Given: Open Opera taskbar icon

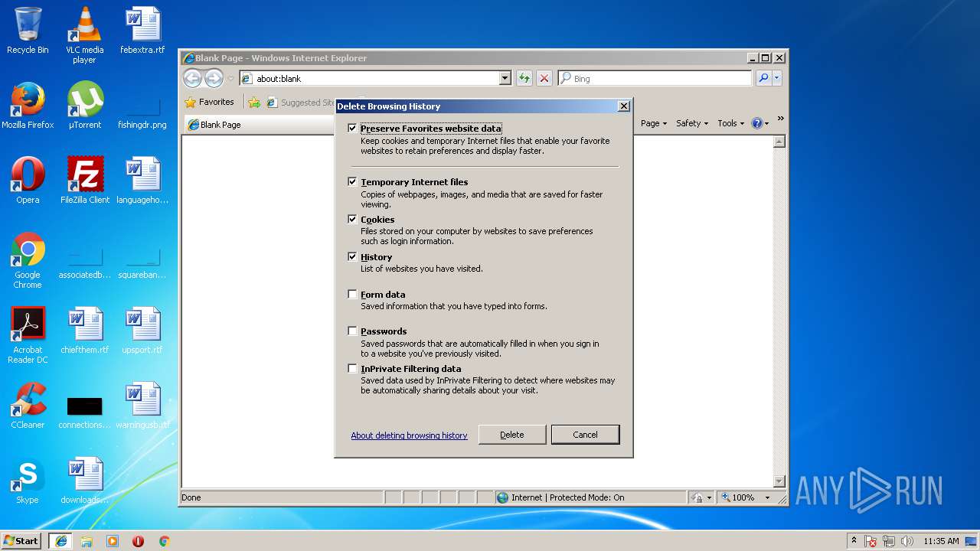Looking at the screenshot, I should (139, 541).
